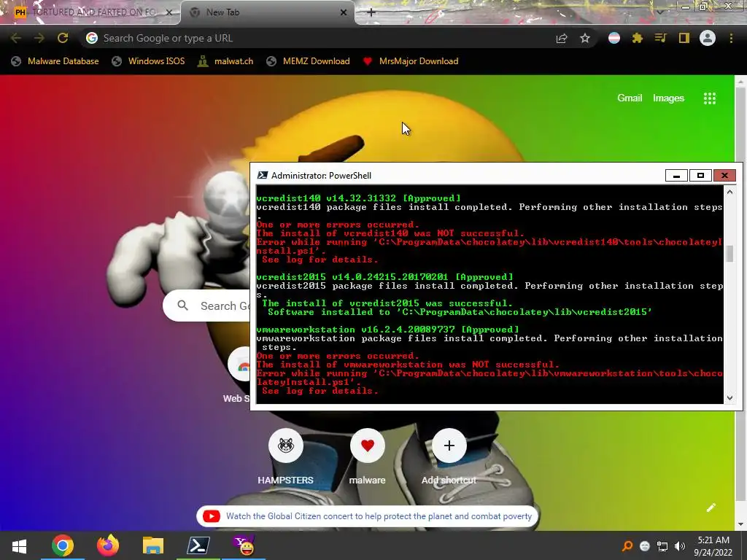Click the PowerShell scrollbar thumb
The height and width of the screenshot is (560, 747).
coord(729,254)
